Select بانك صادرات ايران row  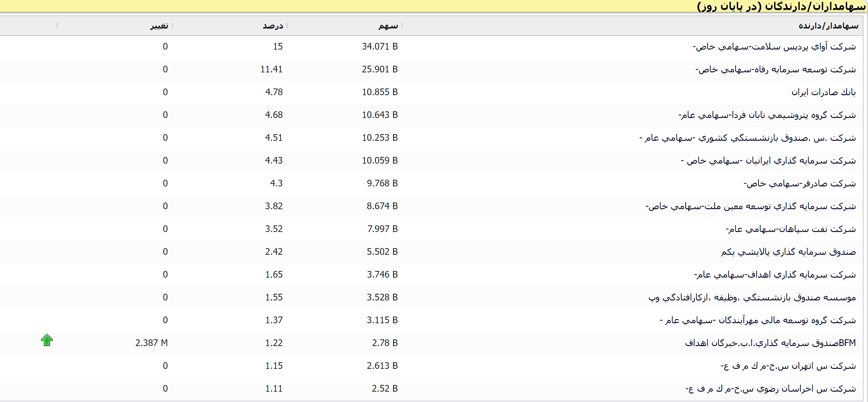coord(823,92)
